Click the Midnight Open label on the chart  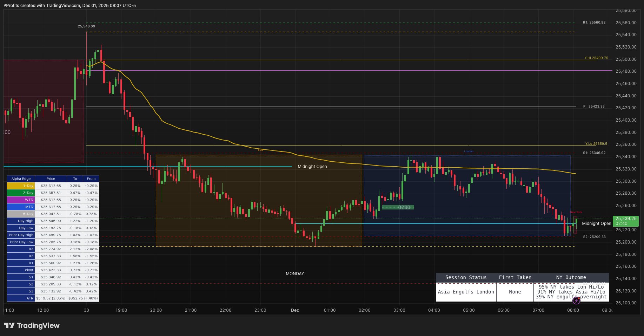[312, 166]
